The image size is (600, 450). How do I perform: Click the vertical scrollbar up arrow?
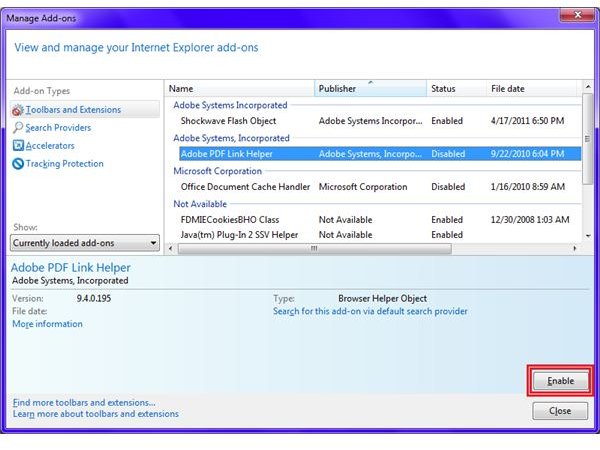(588, 87)
